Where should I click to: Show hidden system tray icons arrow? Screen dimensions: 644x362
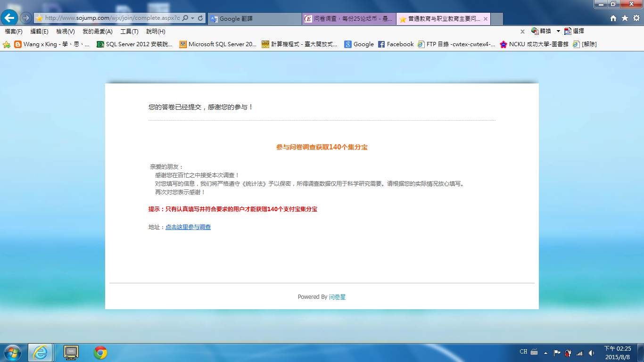(545, 353)
